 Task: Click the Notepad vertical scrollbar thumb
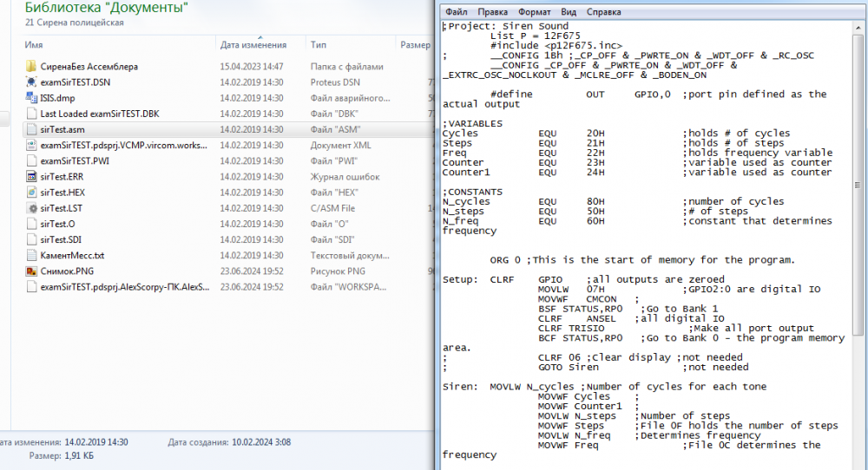(858, 186)
